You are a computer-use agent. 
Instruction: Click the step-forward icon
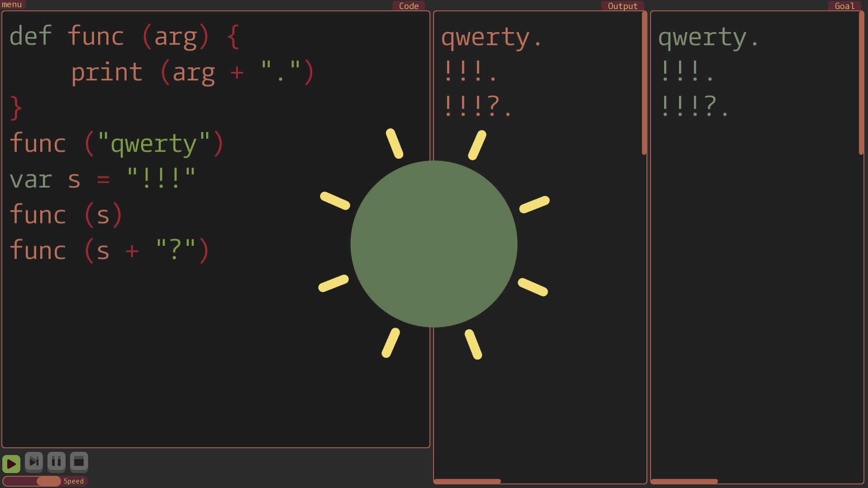(x=34, y=462)
